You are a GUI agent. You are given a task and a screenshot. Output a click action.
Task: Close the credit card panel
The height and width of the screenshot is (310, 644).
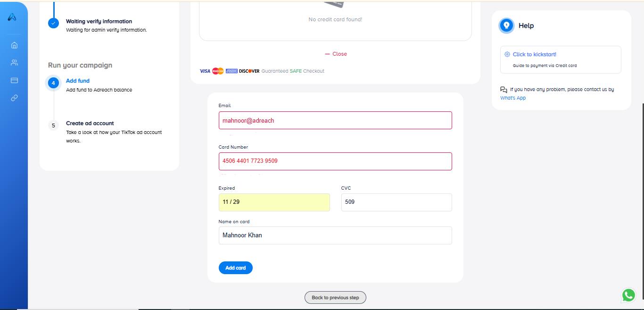[x=336, y=54]
